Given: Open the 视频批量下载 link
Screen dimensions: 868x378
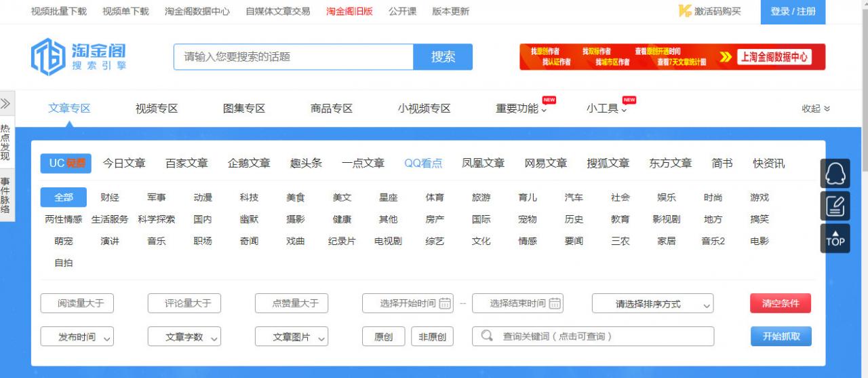Looking at the screenshot, I should [59, 12].
